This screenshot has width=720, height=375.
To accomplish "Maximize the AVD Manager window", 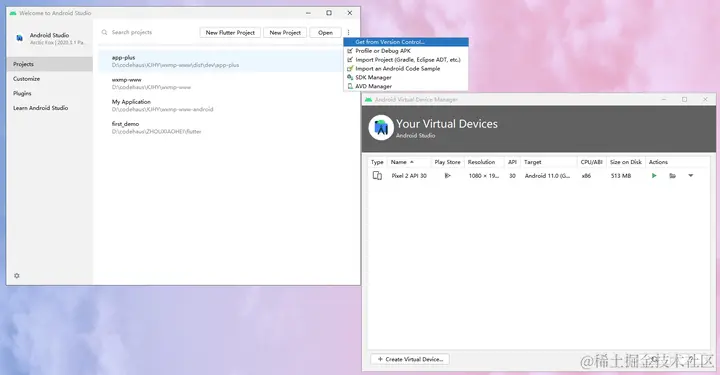I will [684, 99].
